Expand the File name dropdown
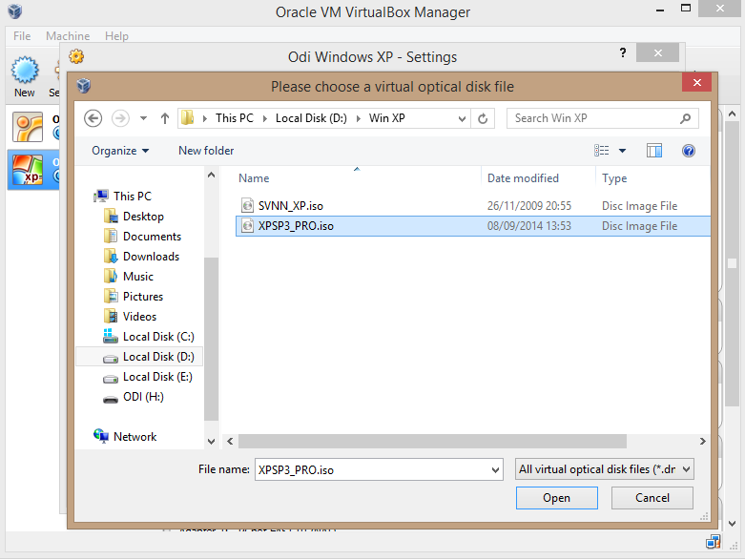This screenshot has height=560, width=745. click(495, 470)
